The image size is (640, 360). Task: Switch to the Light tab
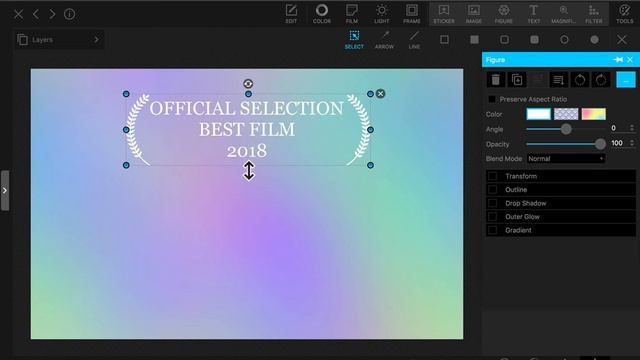(382, 14)
